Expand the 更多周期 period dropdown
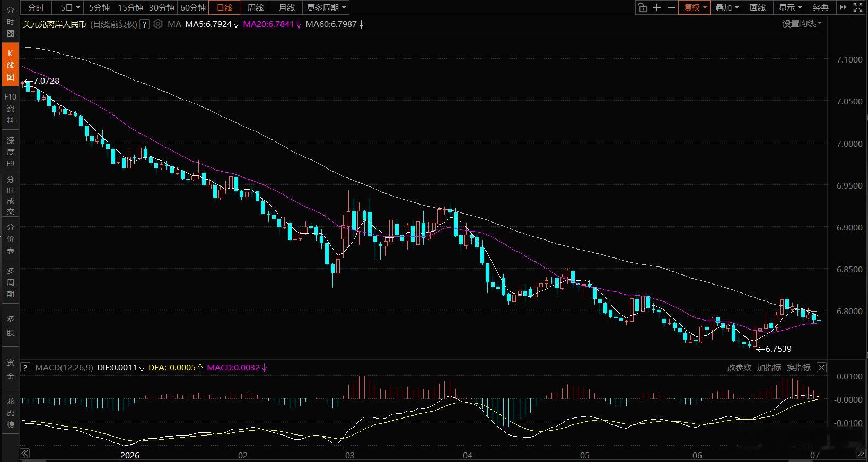868x462 pixels. click(x=326, y=7)
